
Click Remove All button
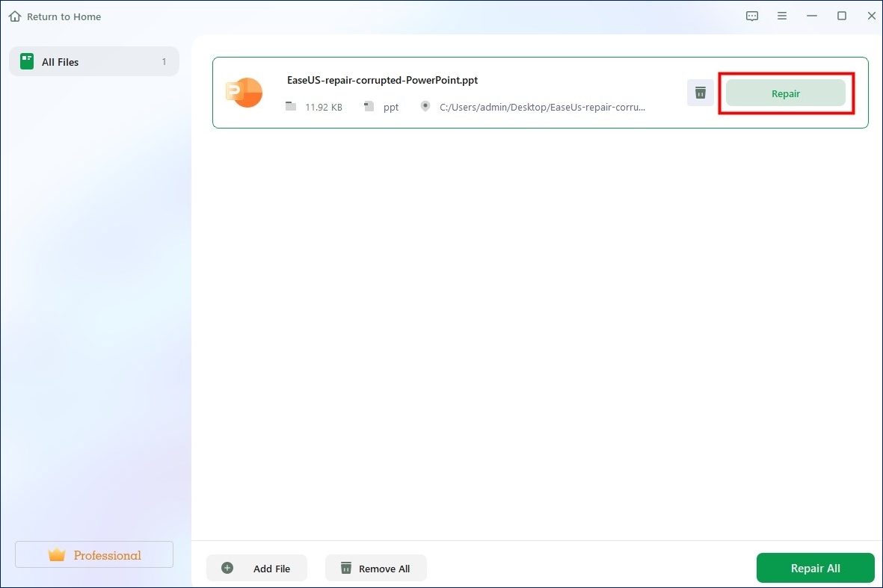pos(375,569)
